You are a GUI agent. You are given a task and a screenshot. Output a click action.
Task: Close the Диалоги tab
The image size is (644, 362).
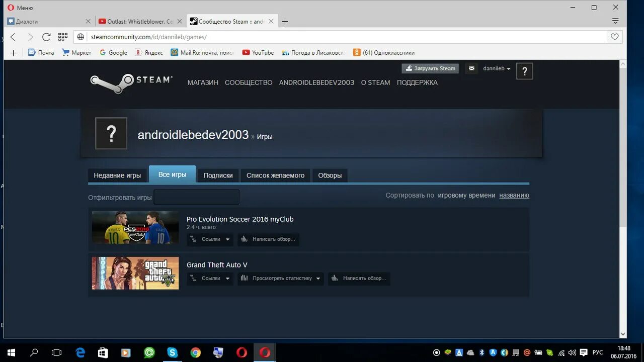tap(88, 21)
